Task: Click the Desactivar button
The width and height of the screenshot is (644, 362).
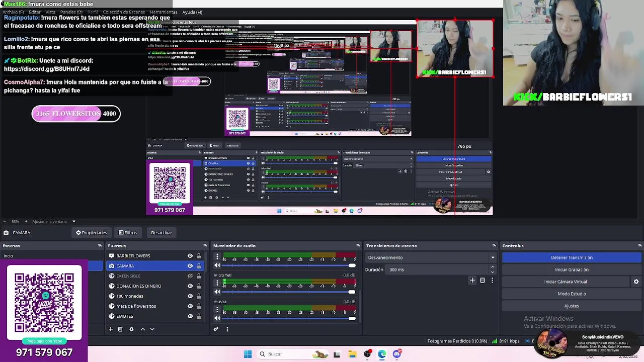Action: pyautogui.click(x=162, y=233)
